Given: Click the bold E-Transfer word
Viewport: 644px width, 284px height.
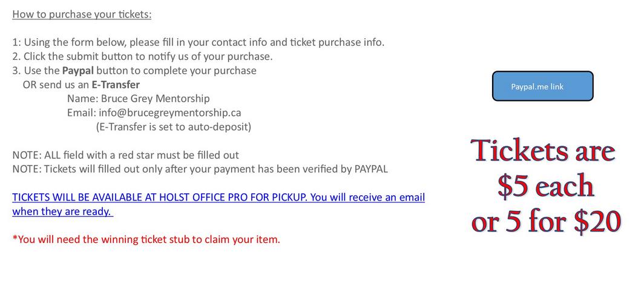Looking at the screenshot, I should coord(116,85).
